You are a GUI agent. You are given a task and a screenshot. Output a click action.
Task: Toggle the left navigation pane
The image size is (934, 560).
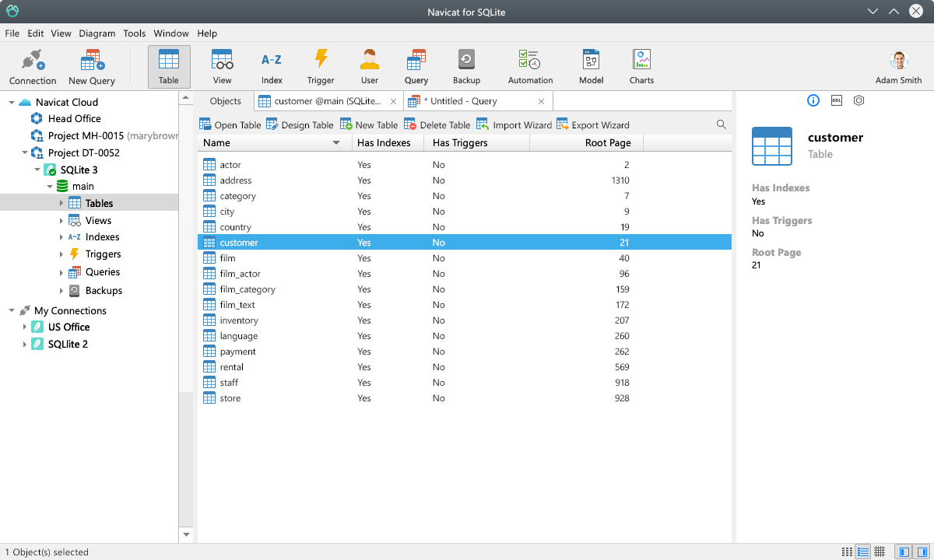[904, 551]
